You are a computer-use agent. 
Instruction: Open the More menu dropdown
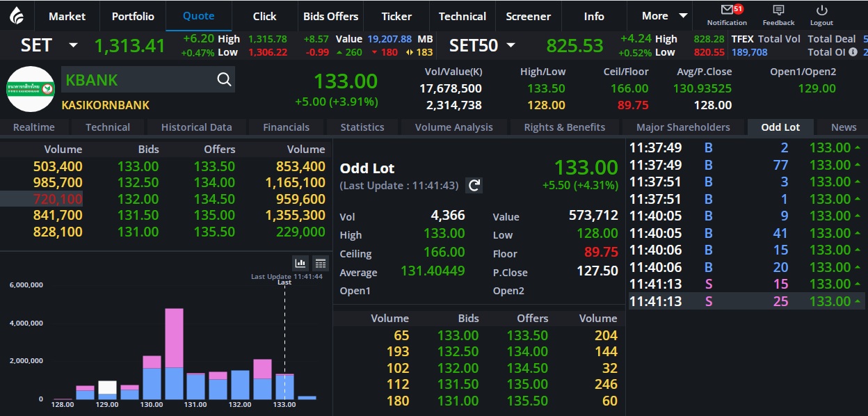coord(665,16)
